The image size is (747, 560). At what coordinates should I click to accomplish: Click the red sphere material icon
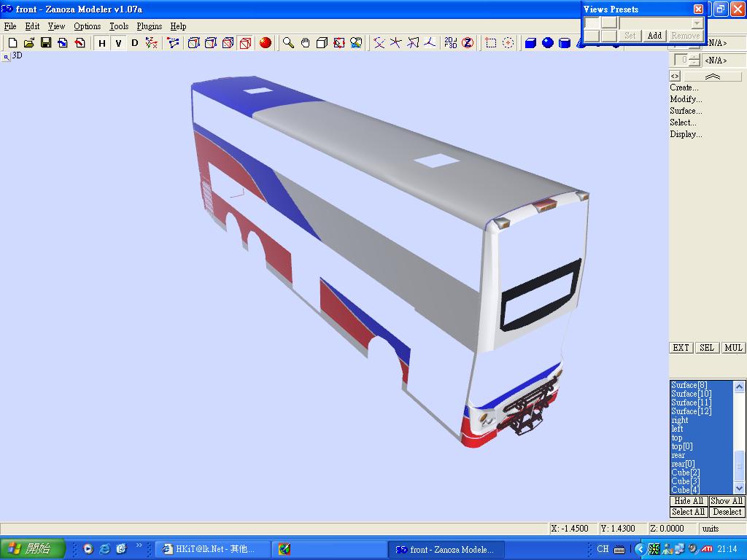(266, 43)
